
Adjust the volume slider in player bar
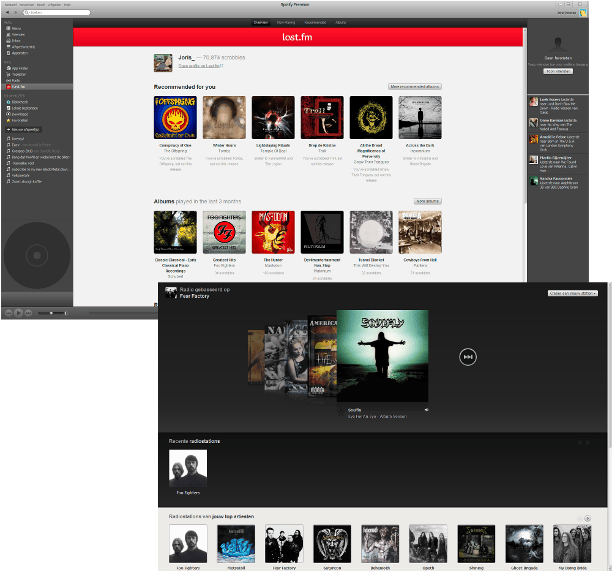tap(52, 313)
